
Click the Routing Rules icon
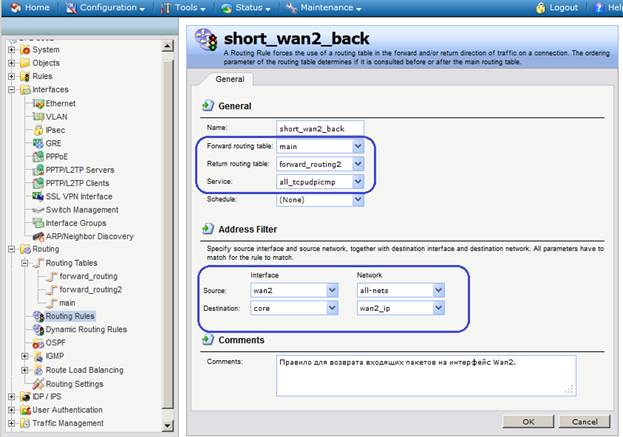coord(38,316)
